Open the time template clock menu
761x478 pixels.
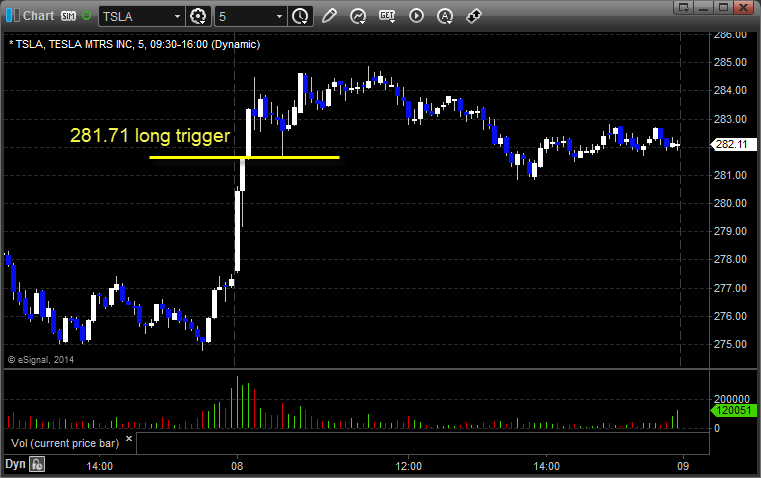(x=300, y=16)
